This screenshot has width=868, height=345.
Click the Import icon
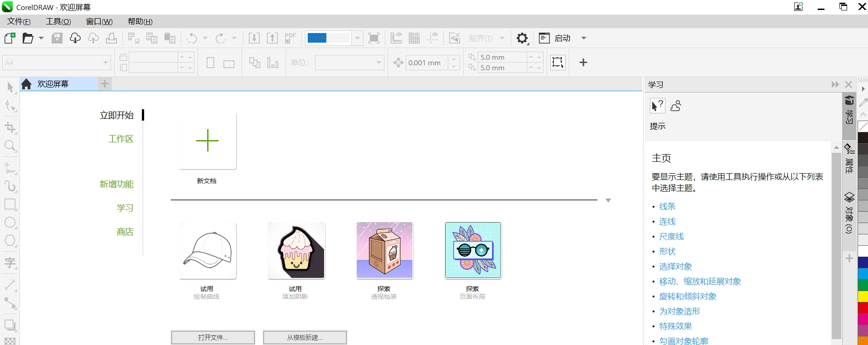coord(254,38)
